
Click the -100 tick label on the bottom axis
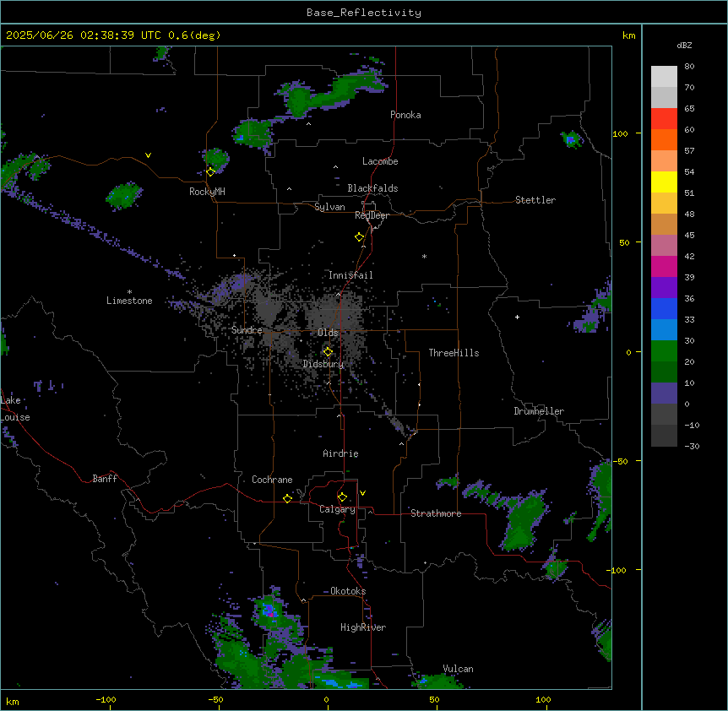point(106,699)
